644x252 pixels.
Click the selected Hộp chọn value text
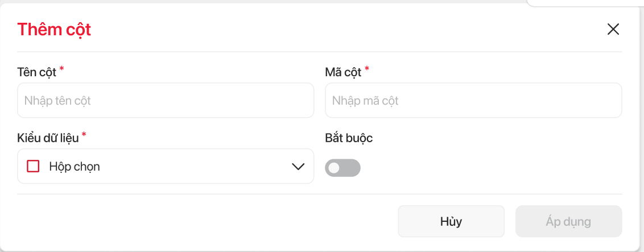[75, 167]
